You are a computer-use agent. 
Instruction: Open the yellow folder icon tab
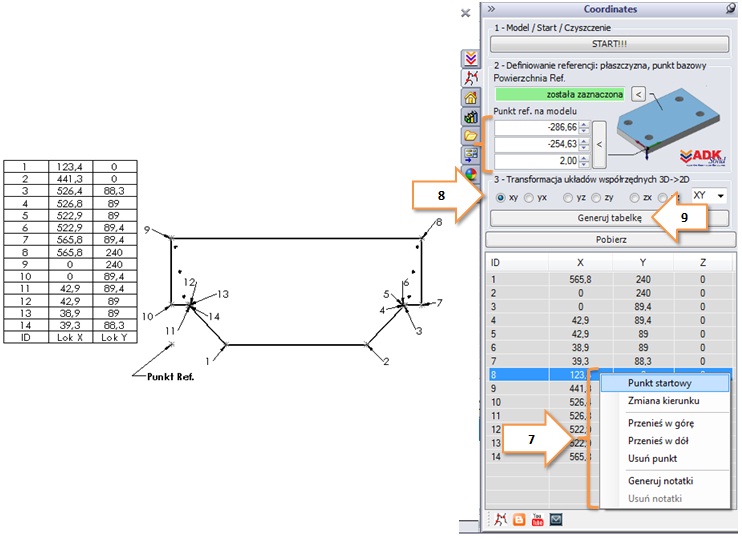[x=470, y=136]
